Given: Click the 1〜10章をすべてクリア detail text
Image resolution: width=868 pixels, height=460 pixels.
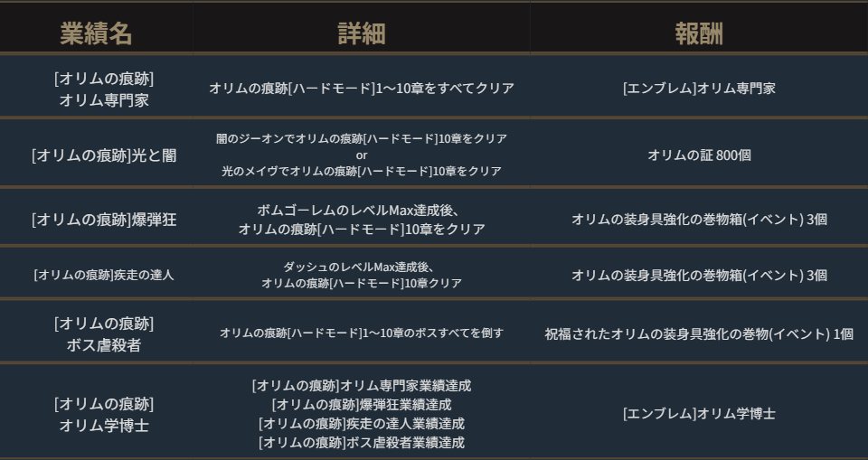Looking at the screenshot, I should (x=361, y=89).
